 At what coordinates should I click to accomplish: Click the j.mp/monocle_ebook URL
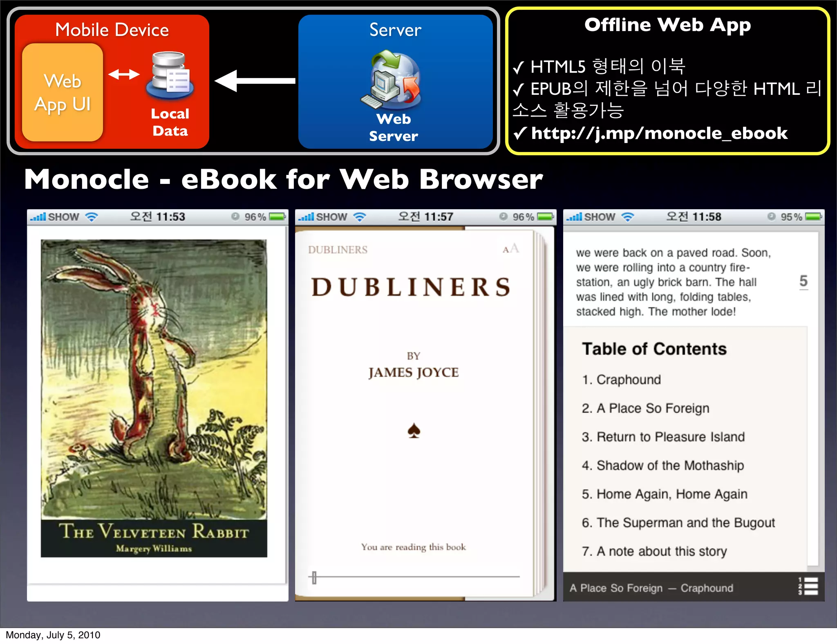pos(659,133)
